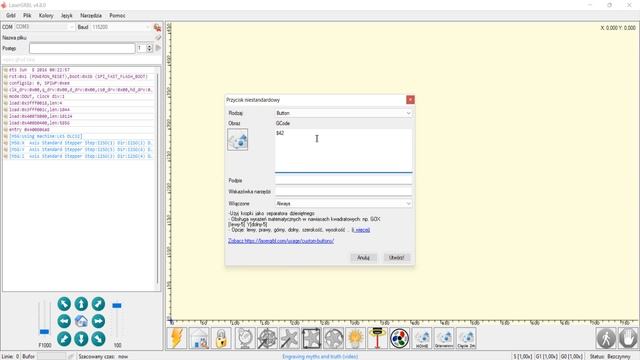
Task: Click the first custom button in bottom toolbar
Action: [x=422, y=338]
